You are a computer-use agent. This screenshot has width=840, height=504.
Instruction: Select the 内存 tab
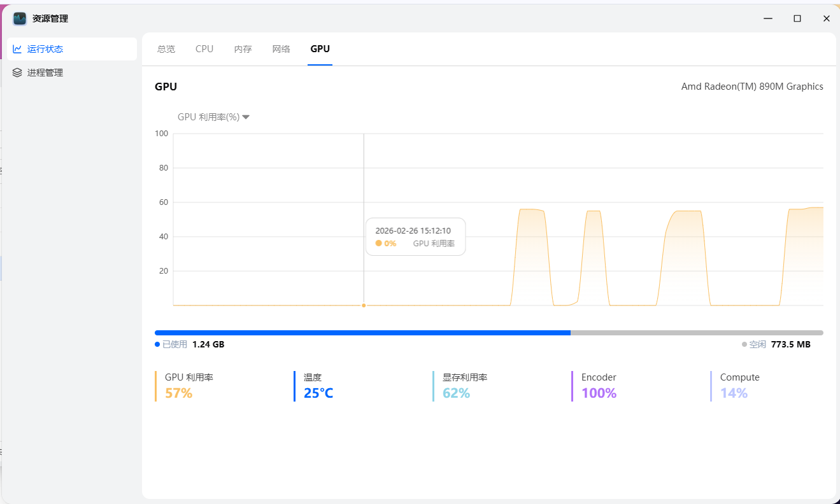pyautogui.click(x=243, y=49)
